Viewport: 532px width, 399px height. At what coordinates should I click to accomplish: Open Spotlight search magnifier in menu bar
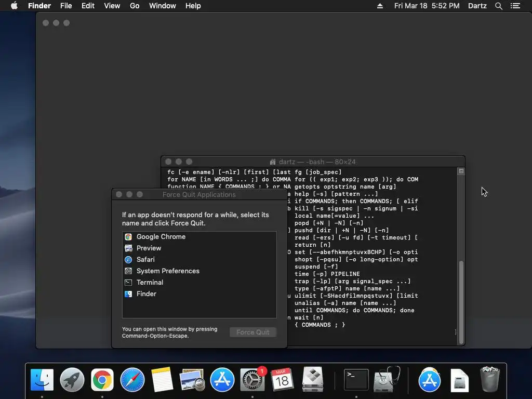[499, 6]
